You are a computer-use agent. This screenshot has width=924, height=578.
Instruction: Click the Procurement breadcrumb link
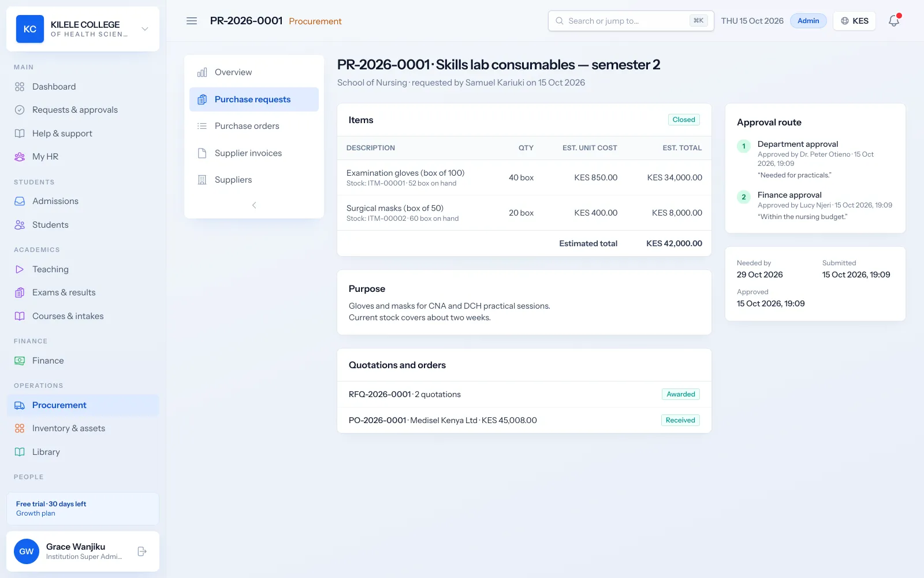[315, 21]
